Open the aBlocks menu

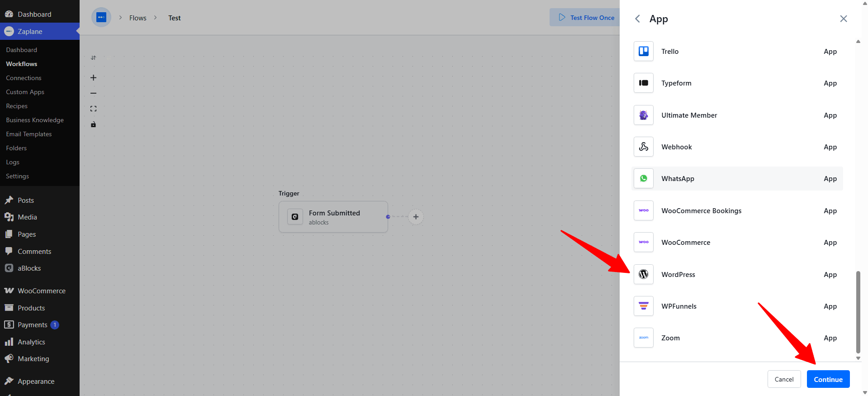click(40, 268)
